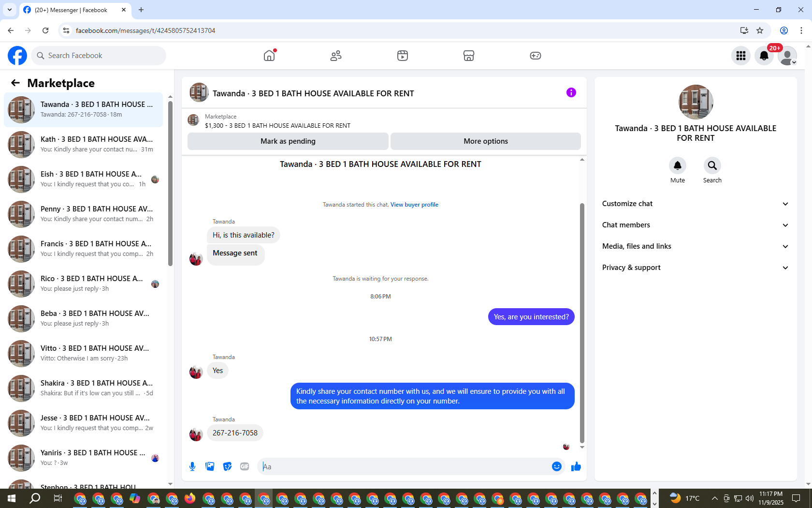Open the notifications bell
This screenshot has width=812, height=508.
(x=764, y=56)
